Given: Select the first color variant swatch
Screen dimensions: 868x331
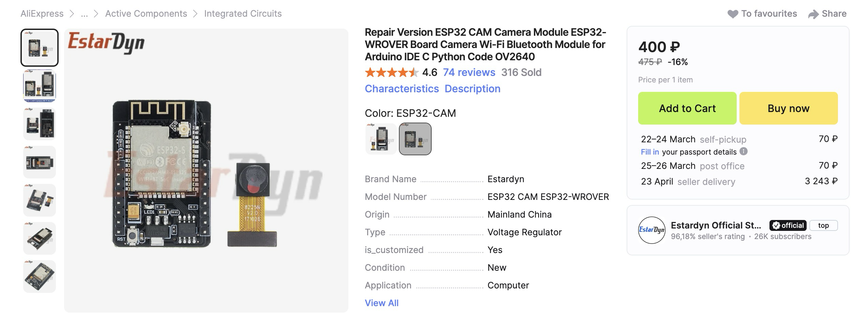Looking at the screenshot, I should [381, 139].
